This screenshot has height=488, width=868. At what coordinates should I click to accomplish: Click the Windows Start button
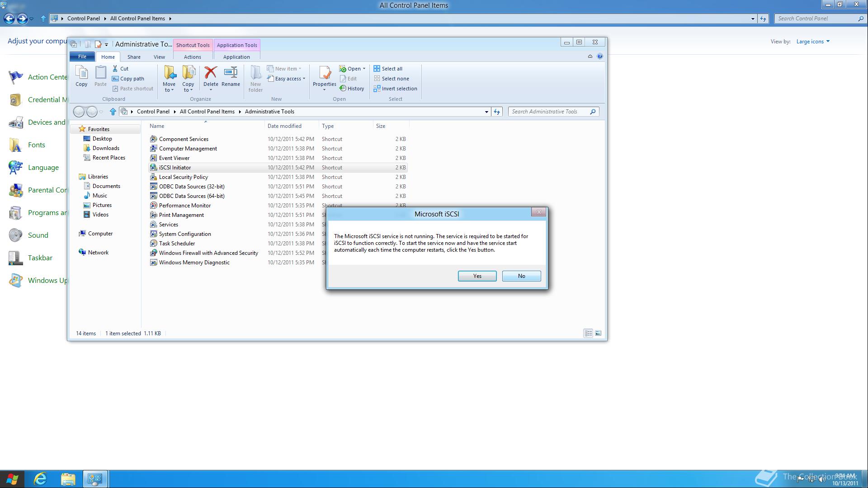click(x=12, y=479)
